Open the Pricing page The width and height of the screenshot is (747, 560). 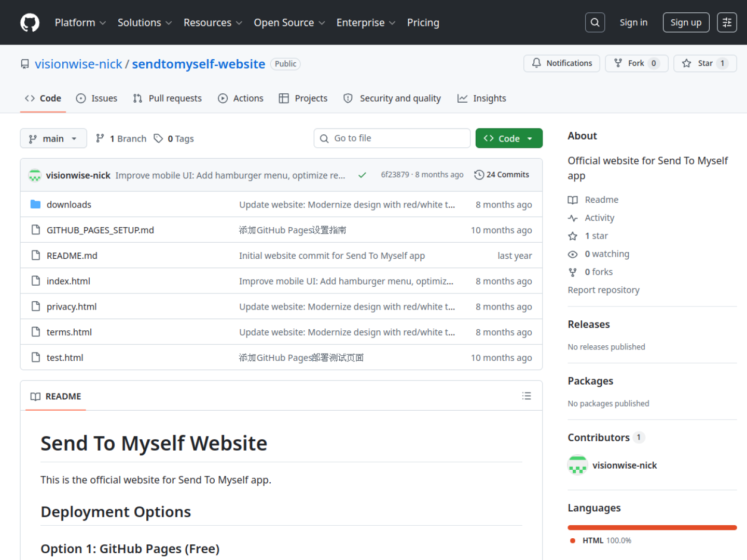[x=423, y=23]
